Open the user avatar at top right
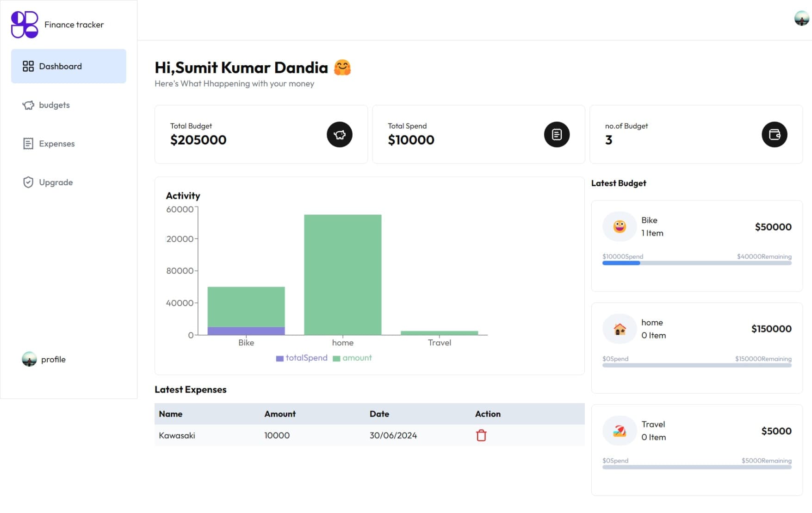 tap(801, 19)
